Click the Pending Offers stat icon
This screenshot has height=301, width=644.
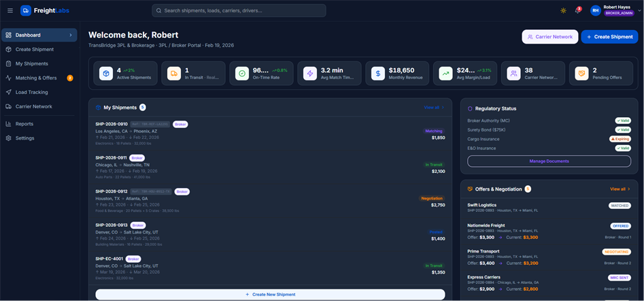click(581, 74)
